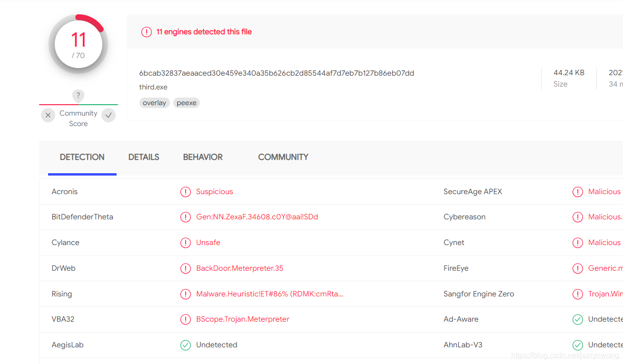Switch to the BEHAVIOR tab
Image resolution: width=623 pixels, height=364 pixels.
pos(203,157)
